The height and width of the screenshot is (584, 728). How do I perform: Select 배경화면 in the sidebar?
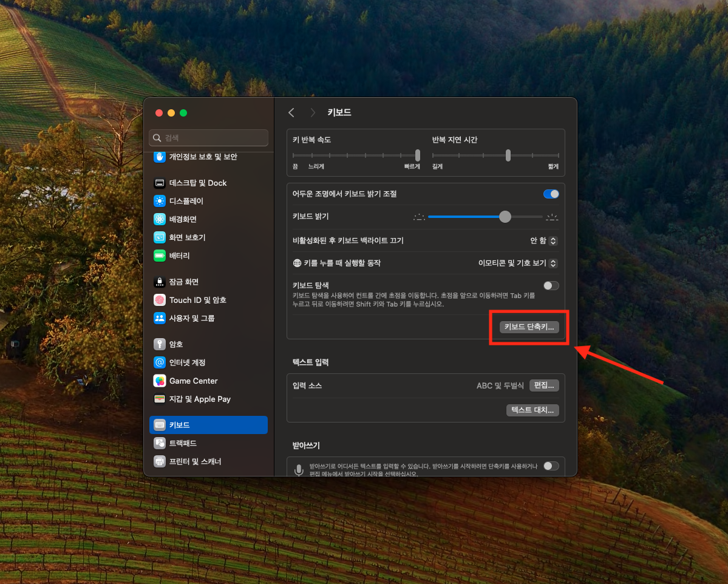pos(208,219)
